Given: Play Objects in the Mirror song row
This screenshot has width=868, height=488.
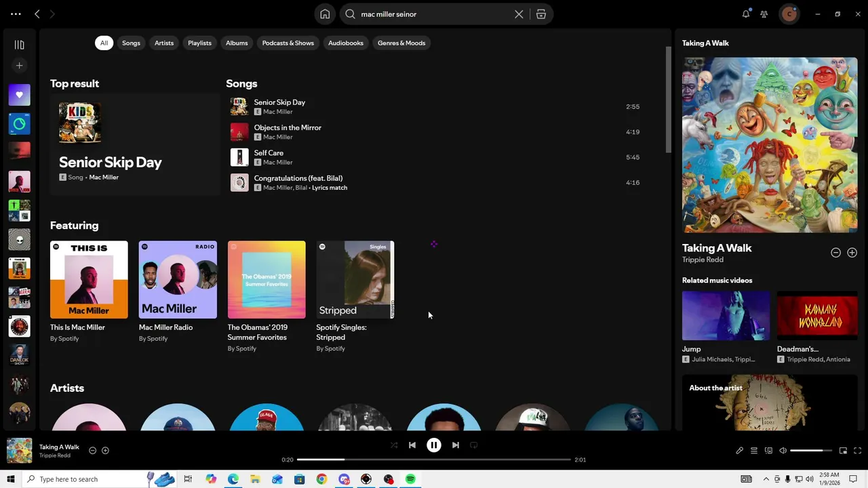Looking at the screenshot, I should click(x=435, y=132).
